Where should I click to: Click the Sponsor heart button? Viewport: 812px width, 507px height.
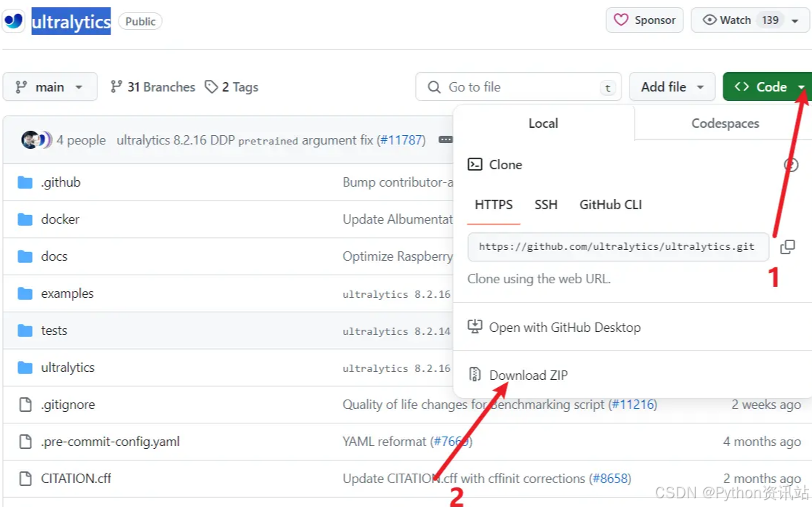pos(645,20)
